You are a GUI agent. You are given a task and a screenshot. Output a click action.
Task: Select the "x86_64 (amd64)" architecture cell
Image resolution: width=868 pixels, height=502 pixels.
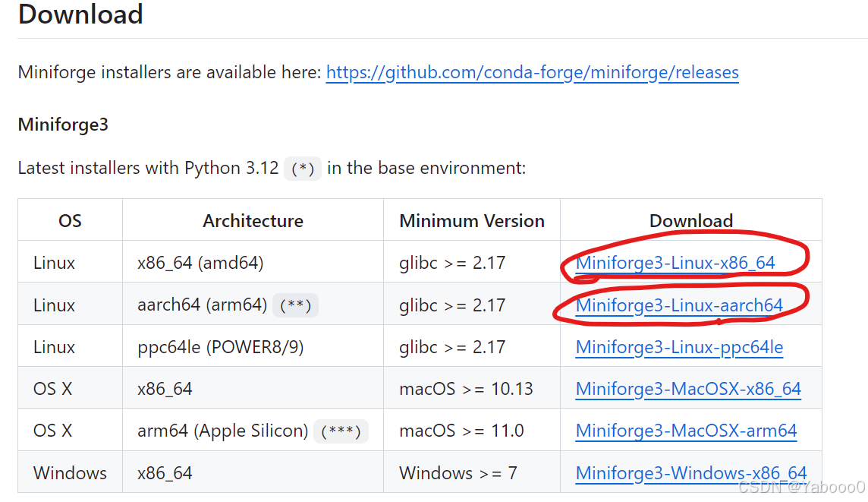tap(200, 263)
